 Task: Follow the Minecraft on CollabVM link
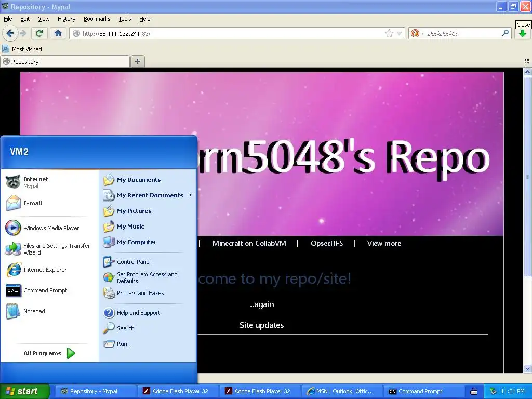pos(249,243)
